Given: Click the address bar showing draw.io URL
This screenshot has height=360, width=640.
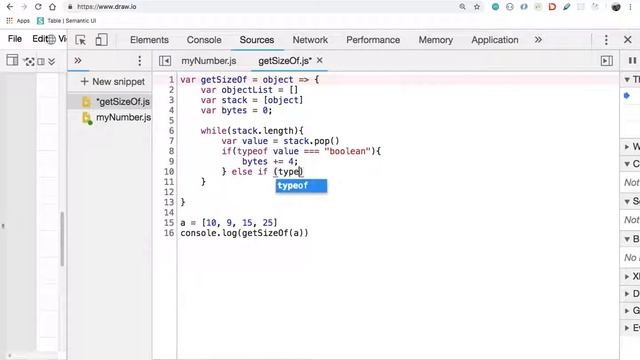Looking at the screenshot, I should 261,7.
